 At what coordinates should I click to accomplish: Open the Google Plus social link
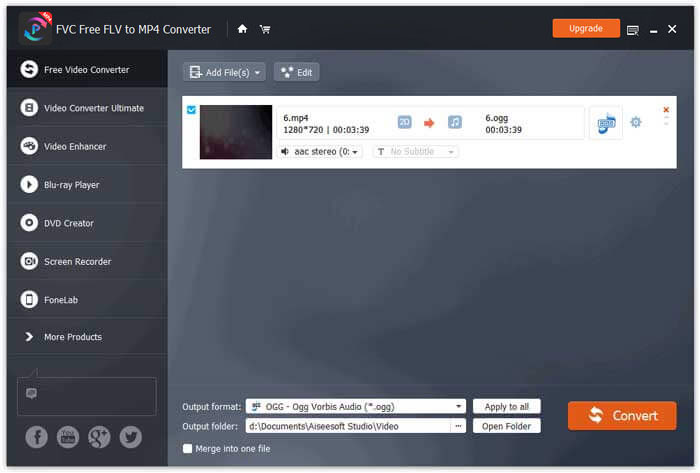click(99, 437)
